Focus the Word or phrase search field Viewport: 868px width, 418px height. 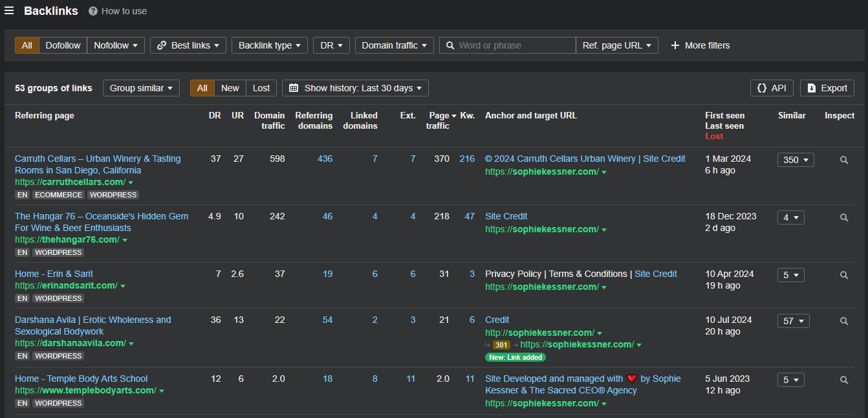pyautogui.click(x=508, y=45)
